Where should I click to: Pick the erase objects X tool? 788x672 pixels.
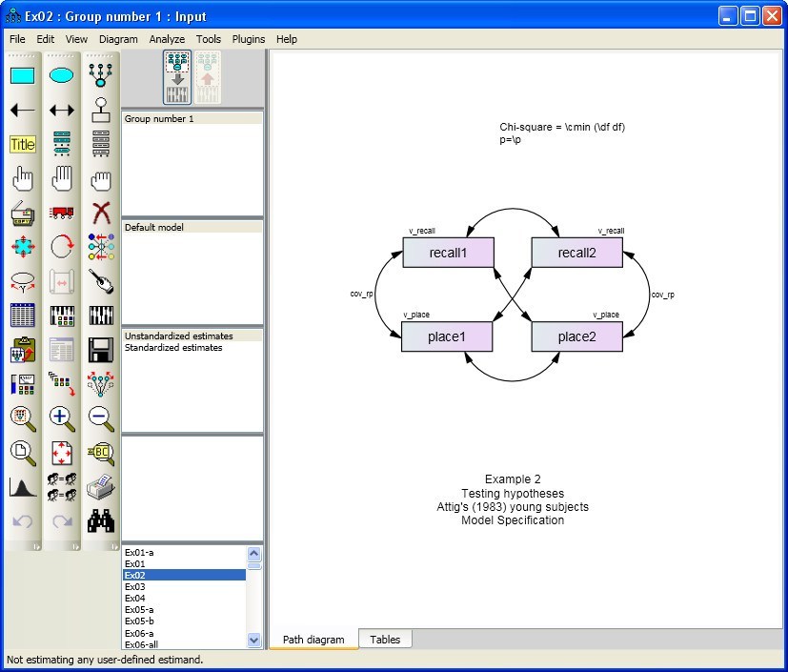[101, 213]
